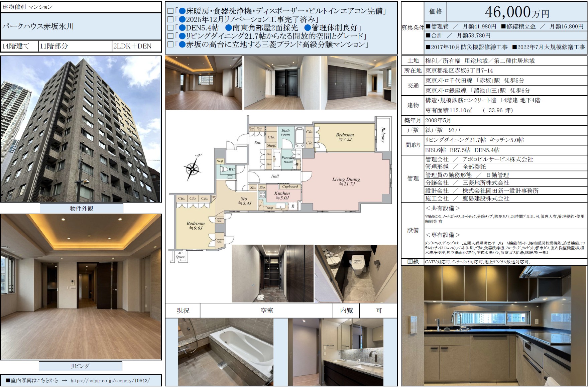Open the building exterior photo
The image size is (588, 387).
point(81,129)
